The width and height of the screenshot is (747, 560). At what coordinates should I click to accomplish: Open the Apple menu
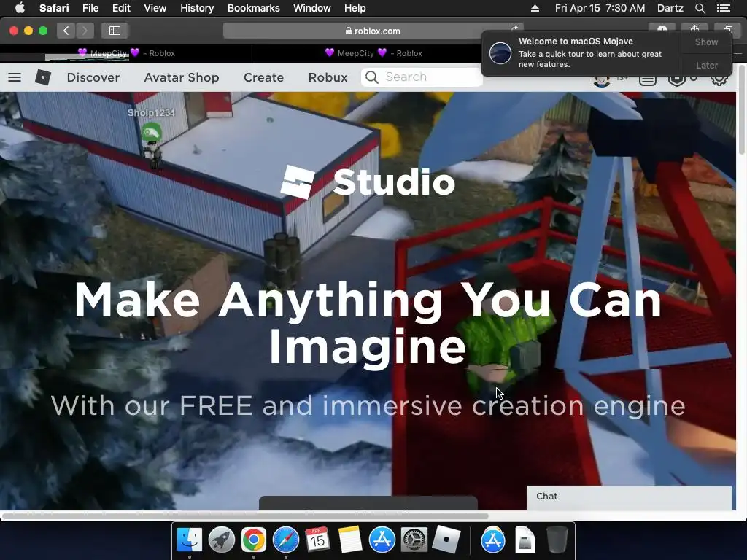click(20, 8)
